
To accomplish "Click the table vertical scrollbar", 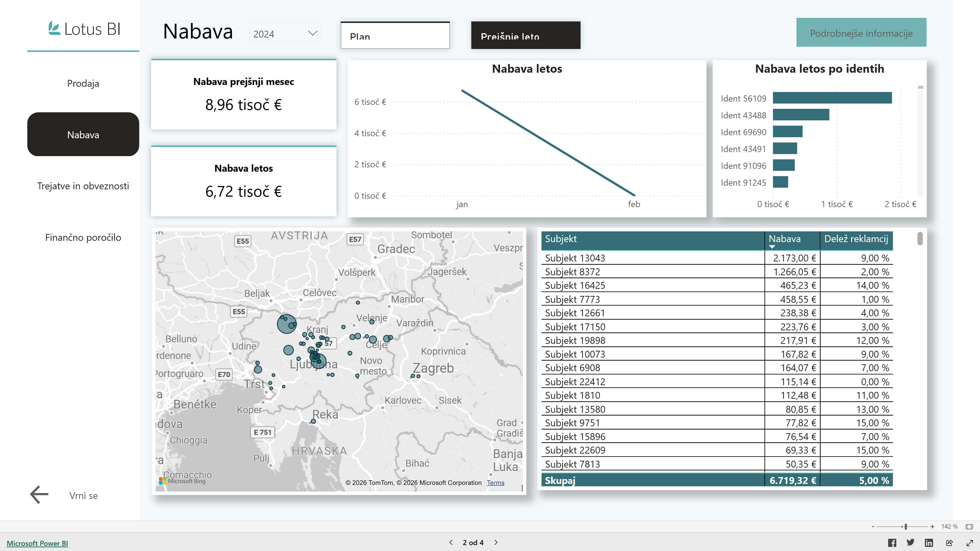I will pyautogui.click(x=920, y=239).
